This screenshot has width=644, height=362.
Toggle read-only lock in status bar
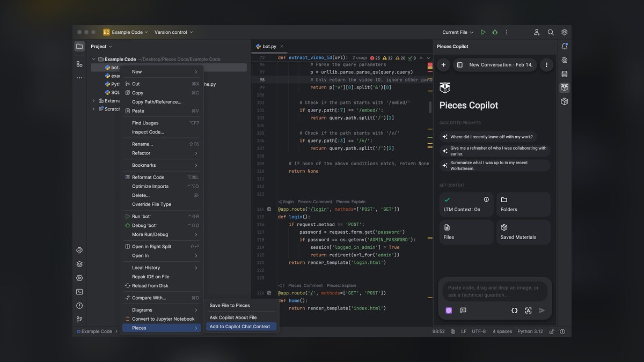(x=551, y=331)
